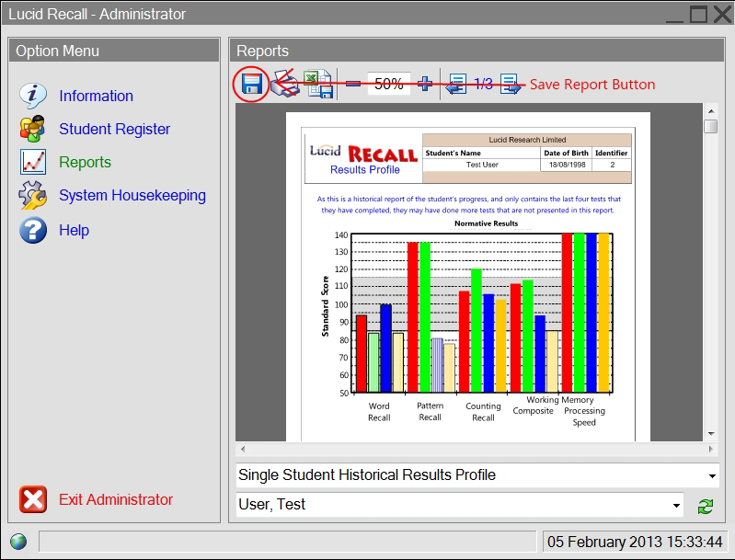The height and width of the screenshot is (560, 735).
Task: Click the Save Report floppy disk icon
Action: [252, 85]
